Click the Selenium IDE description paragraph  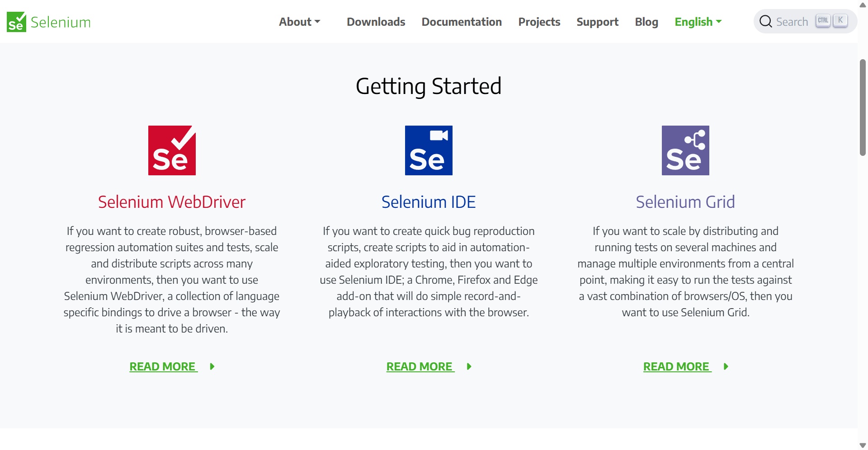429,272
